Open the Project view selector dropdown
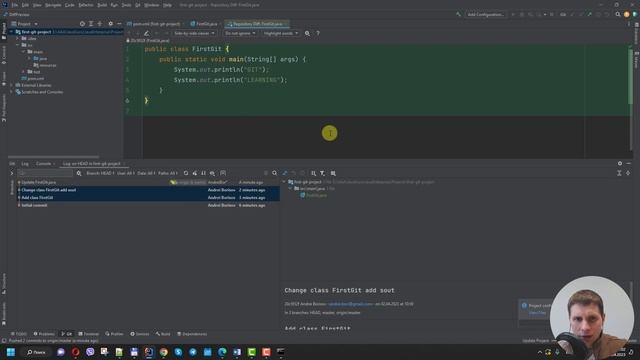This screenshot has height=360, width=640. (x=24, y=24)
